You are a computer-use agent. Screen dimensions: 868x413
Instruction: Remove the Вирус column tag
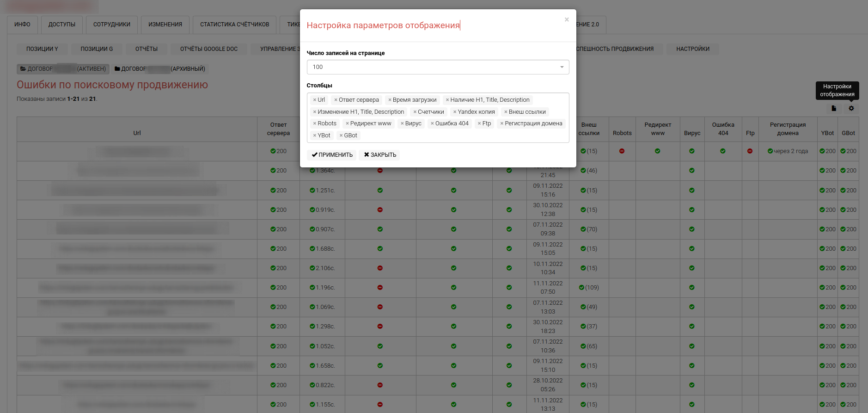402,123
